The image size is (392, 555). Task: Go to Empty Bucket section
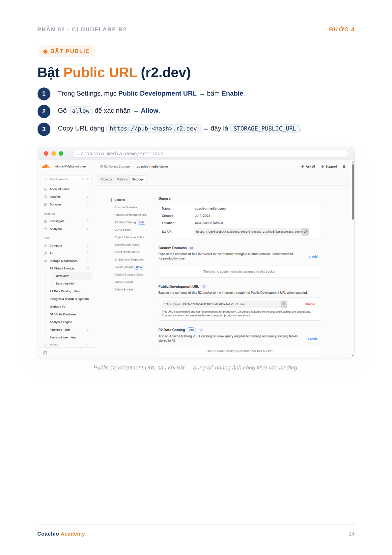point(124,282)
